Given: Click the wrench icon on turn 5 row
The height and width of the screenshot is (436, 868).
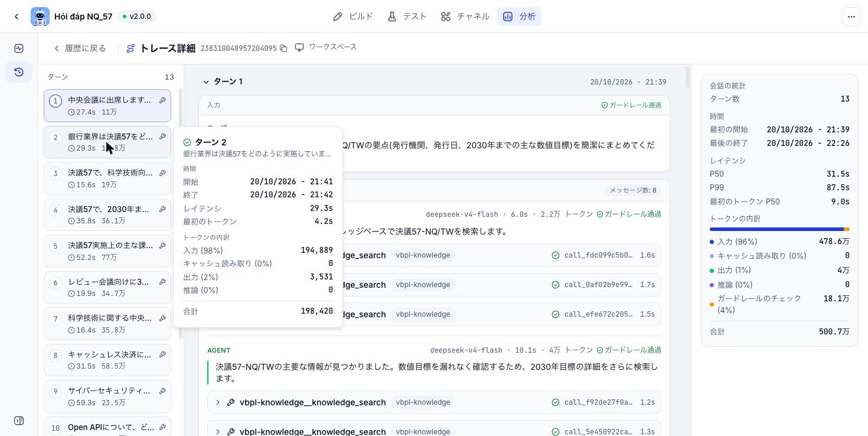Looking at the screenshot, I should (162, 246).
